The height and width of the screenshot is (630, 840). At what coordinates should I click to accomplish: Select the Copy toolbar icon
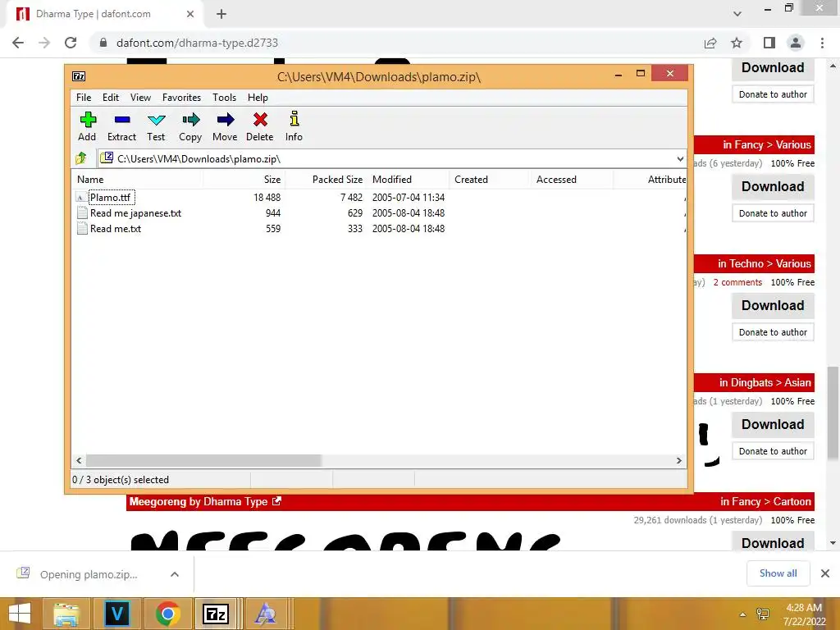[190, 120]
